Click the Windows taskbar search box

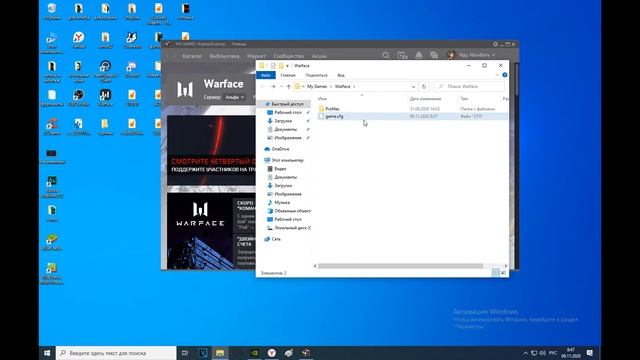tap(116, 353)
